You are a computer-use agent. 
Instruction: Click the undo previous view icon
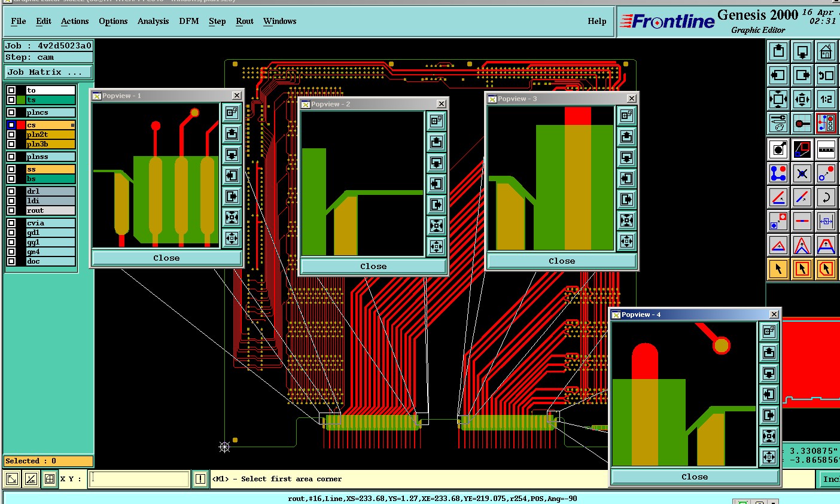[x=826, y=75]
